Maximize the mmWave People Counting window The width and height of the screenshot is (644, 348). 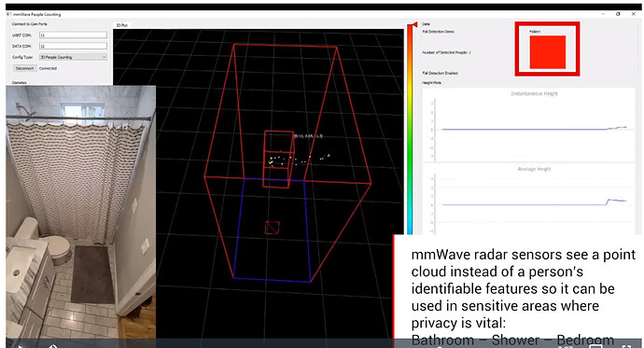click(x=618, y=14)
